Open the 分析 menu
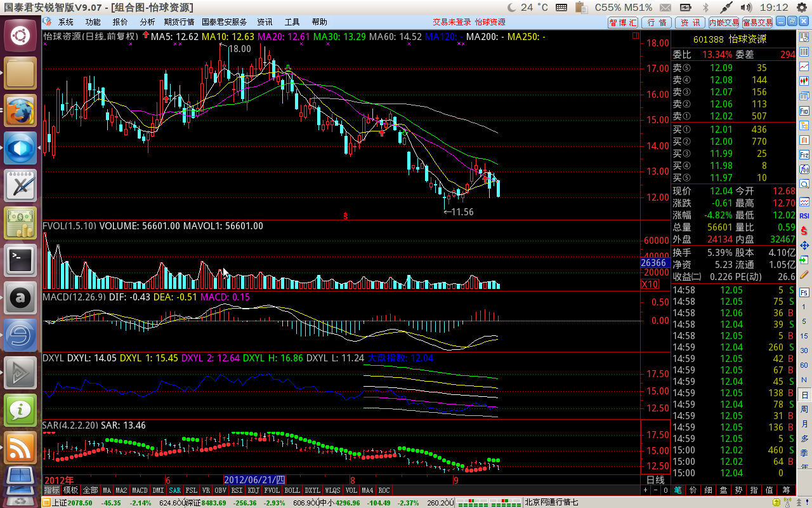 click(147, 22)
